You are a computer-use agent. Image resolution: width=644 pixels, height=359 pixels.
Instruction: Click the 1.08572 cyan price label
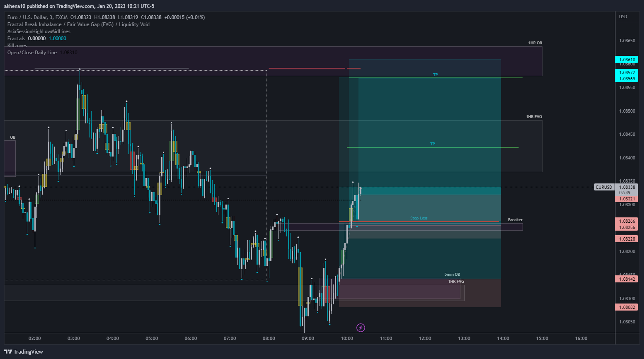coord(627,72)
